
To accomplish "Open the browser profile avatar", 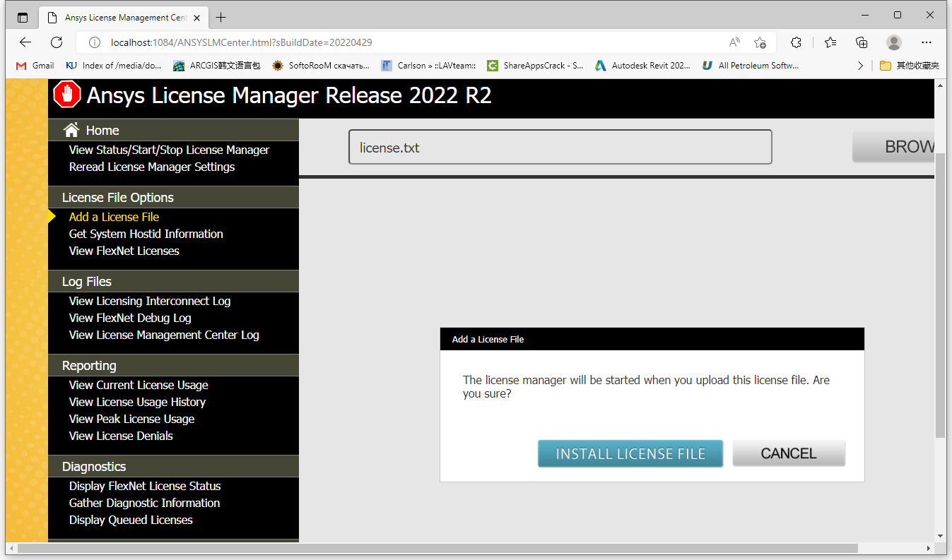I will [894, 42].
